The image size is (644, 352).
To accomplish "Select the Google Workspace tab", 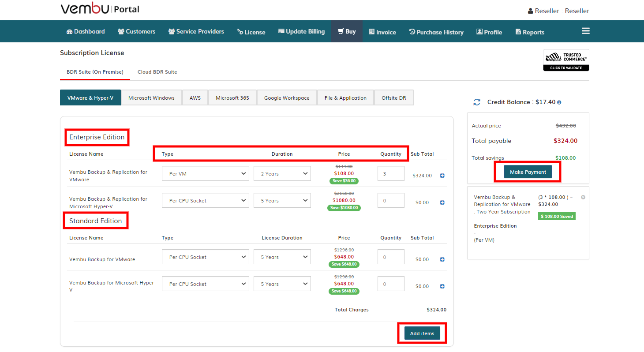I will coord(287,98).
